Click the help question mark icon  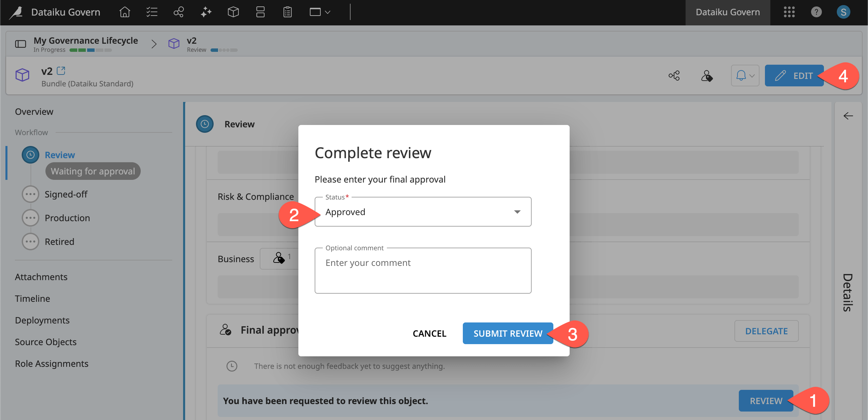[816, 12]
